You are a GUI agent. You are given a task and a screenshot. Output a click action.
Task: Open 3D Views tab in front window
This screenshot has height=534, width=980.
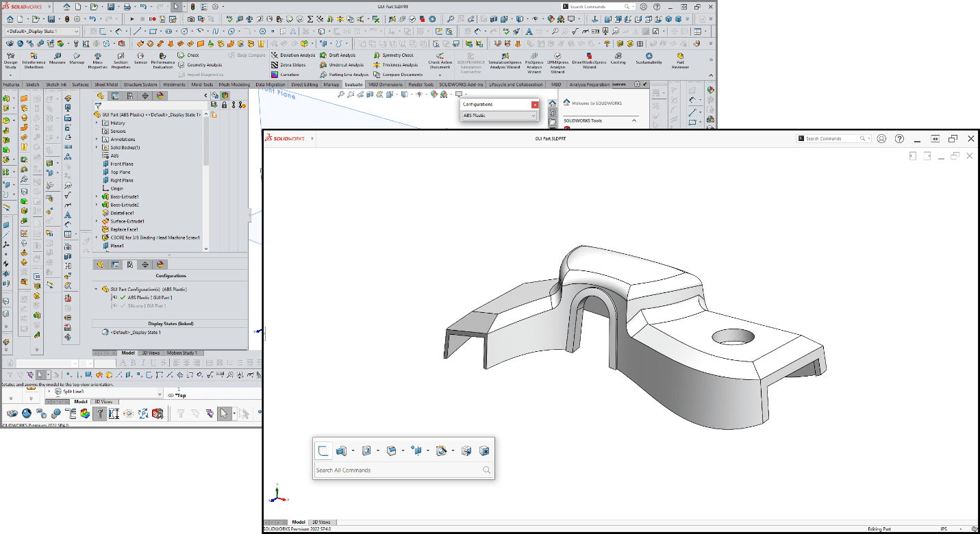pos(321,522)
